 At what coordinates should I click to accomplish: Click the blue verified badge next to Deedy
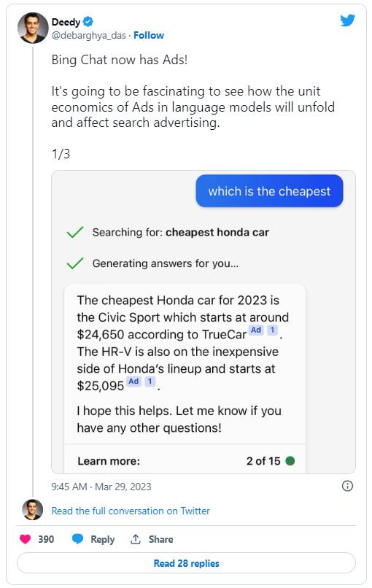point(88,22)
